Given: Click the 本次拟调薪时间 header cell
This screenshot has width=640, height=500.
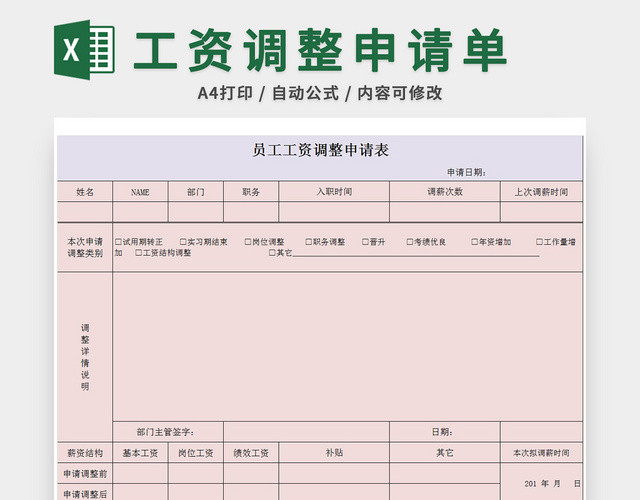Looking at the screenshot, I should 541,453.
